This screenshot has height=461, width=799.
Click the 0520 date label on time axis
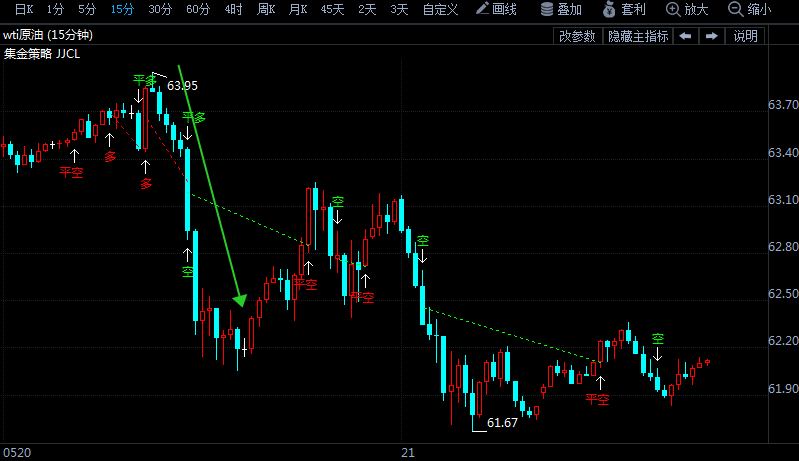[17, 452]
